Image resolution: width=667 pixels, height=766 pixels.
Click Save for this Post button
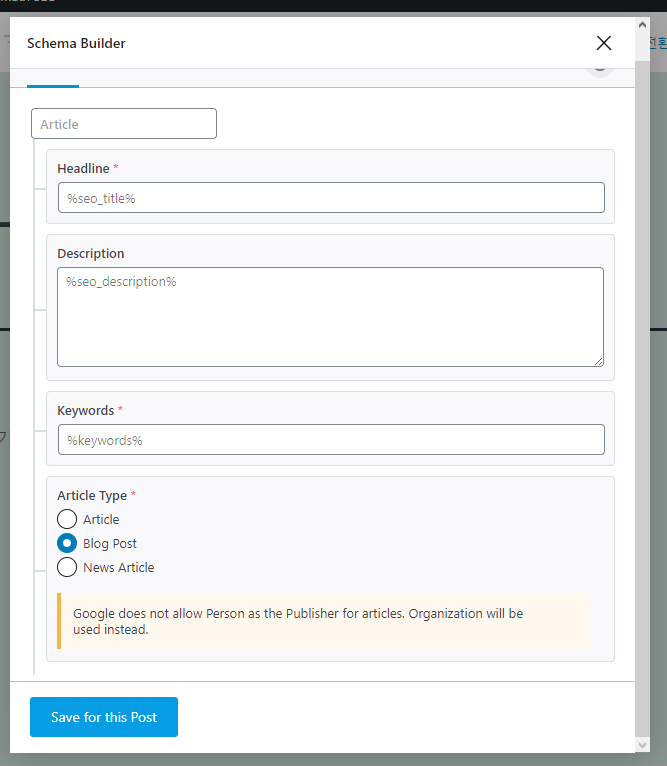tap(104, 717)
